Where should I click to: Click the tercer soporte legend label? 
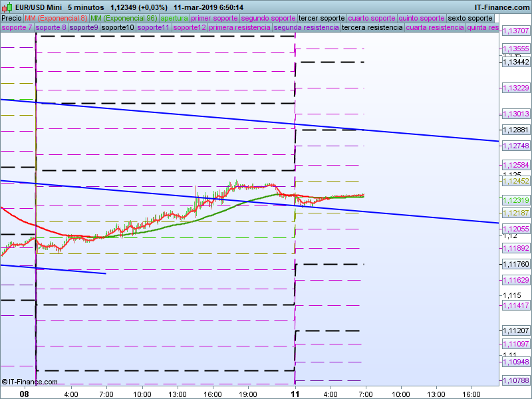point(322,18)
